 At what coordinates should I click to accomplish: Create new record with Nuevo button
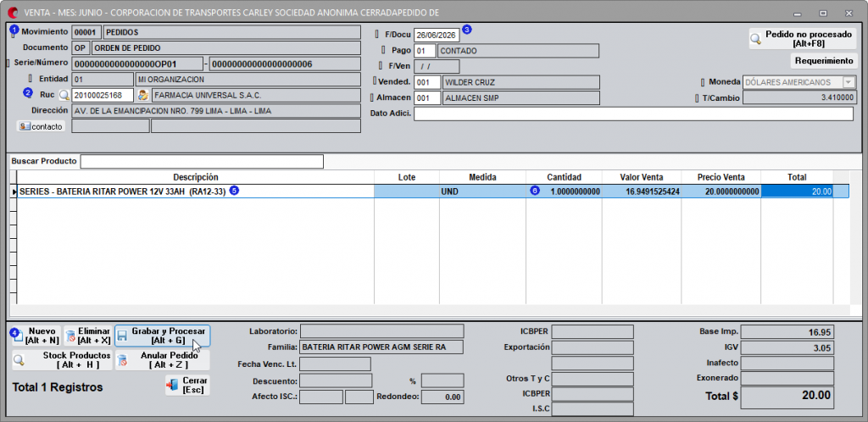pos(36,336)
